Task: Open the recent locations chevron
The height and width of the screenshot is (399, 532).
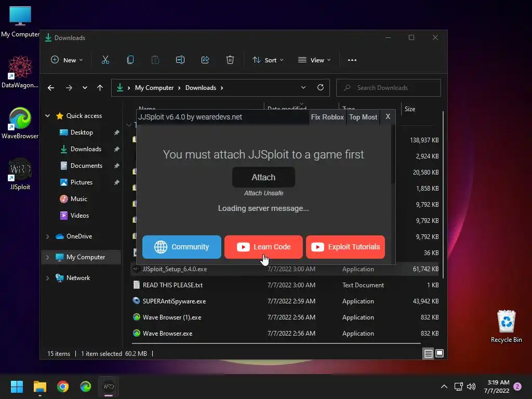Action: (x=85, y=88)
